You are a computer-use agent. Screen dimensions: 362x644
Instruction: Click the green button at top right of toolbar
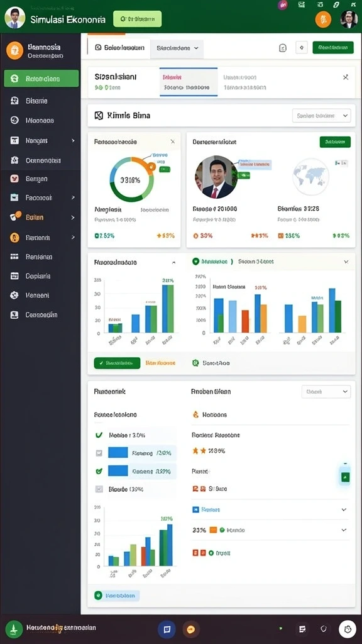coord(333,48)
